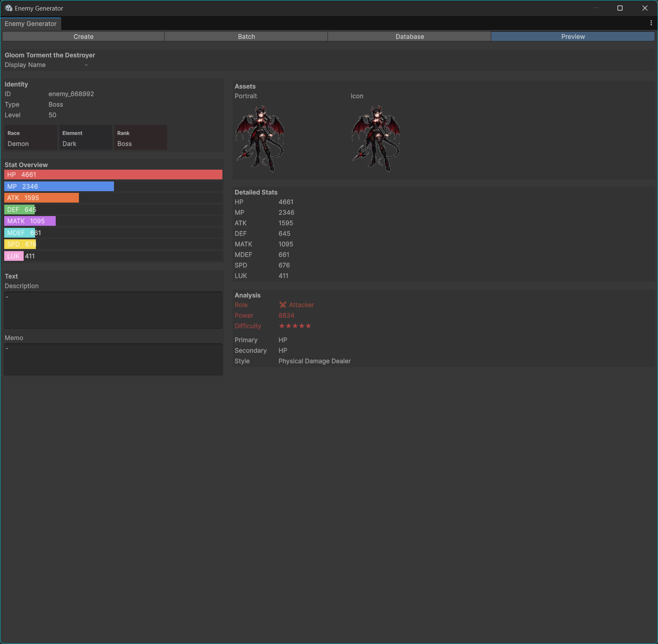Click inside the Memo text box
The width and height of the screenshot is (658, 644).
coord(113,360)
